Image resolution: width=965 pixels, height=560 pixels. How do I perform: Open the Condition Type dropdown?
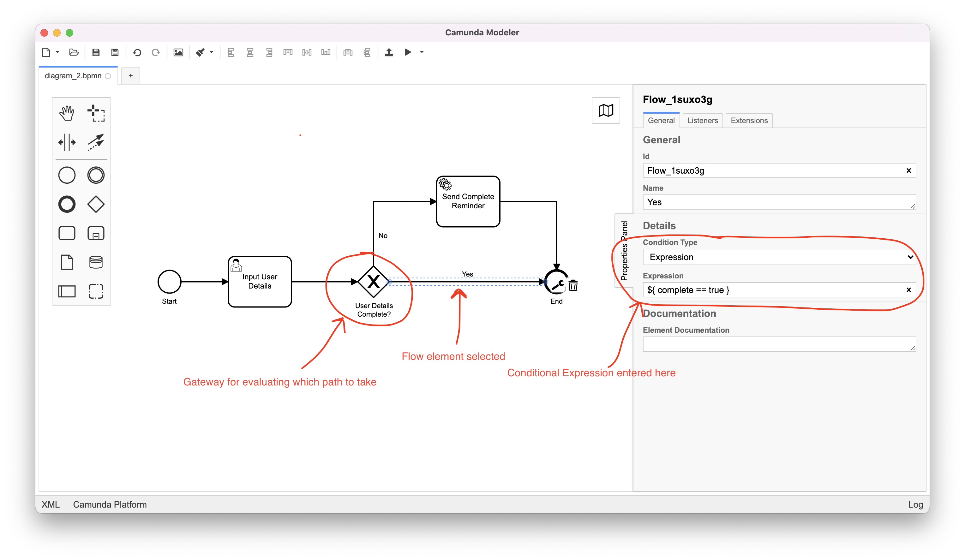(779, 257)
